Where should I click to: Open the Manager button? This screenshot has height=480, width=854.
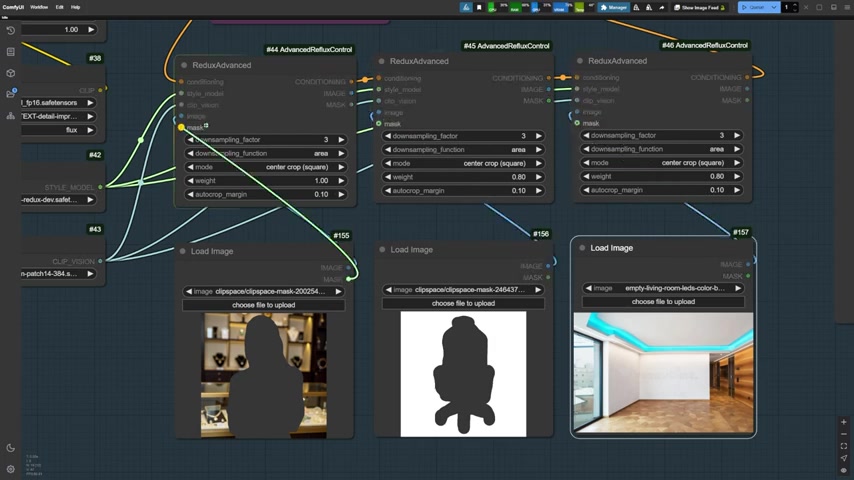(x=614, y=8)
